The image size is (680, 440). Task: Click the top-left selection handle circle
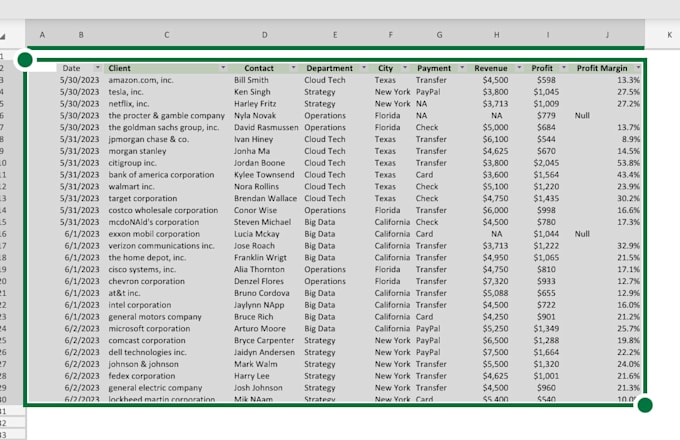click(x=25, y=60)
